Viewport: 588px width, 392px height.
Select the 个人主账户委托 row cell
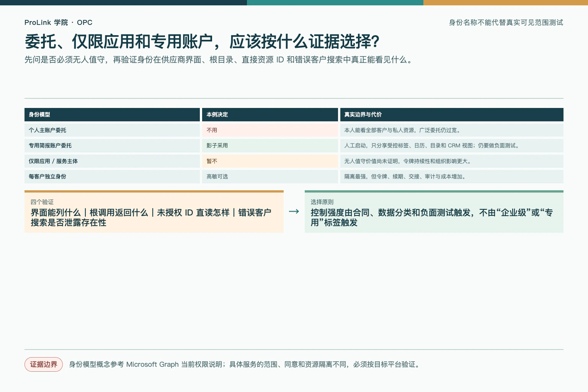click(x=112, y=130)
